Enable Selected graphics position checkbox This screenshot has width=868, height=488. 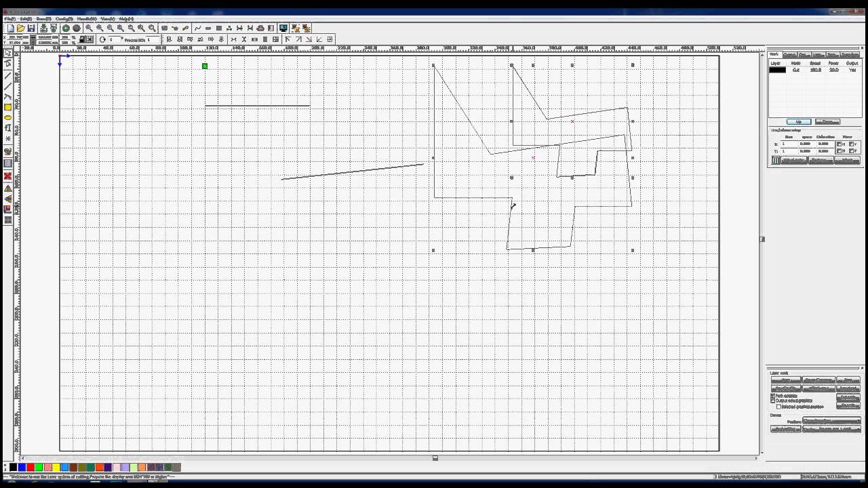pos(778,407)
